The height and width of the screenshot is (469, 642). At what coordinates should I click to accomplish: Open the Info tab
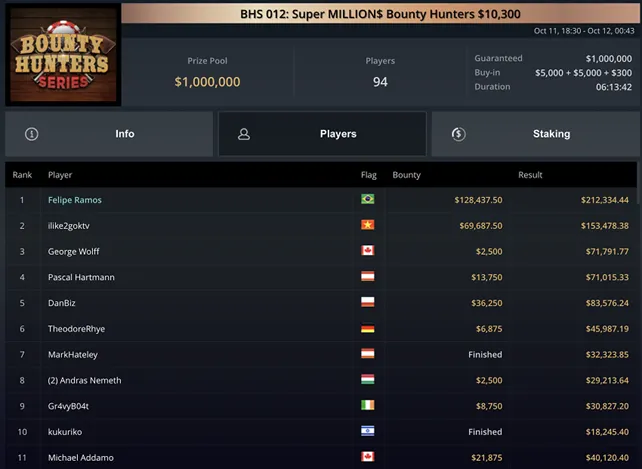(x=109, y=134)
